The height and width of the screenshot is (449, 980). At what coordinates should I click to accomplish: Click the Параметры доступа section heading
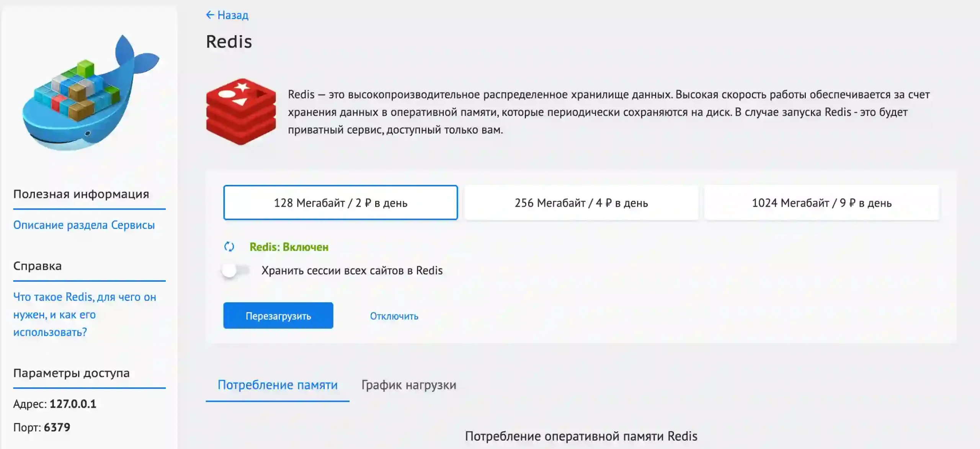point(72,373)
